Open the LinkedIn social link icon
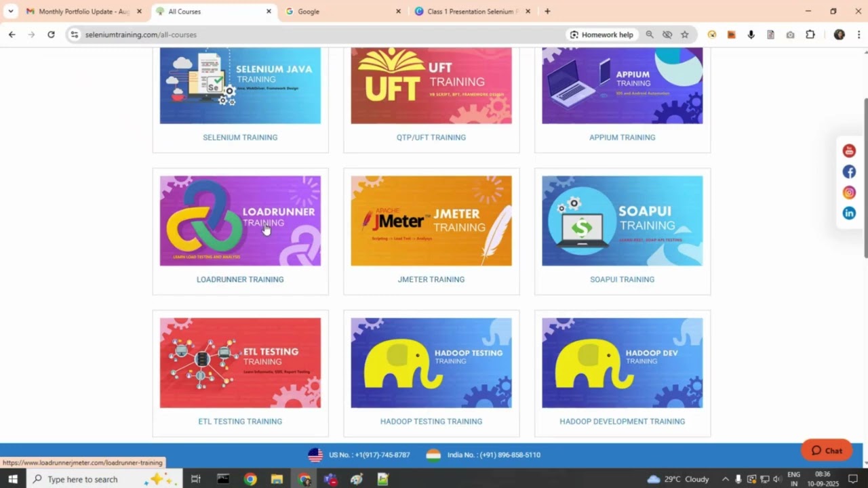The width and height of the screenshot is (868, 488). (849, 213)
